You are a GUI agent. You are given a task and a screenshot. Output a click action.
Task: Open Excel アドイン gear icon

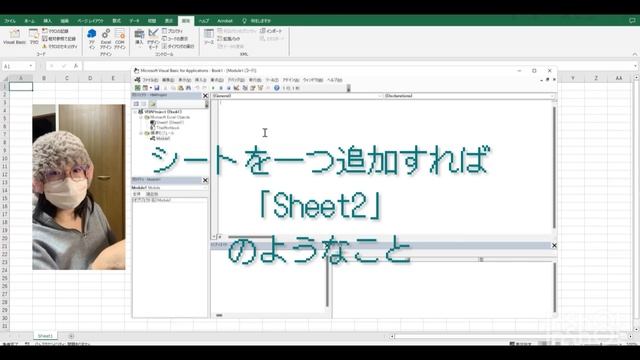(x=106, y=38)
